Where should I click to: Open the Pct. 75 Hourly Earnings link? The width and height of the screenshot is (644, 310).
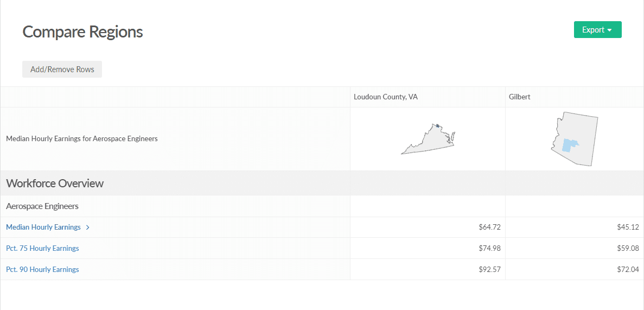pyautogui.click(x=42, y=249)
